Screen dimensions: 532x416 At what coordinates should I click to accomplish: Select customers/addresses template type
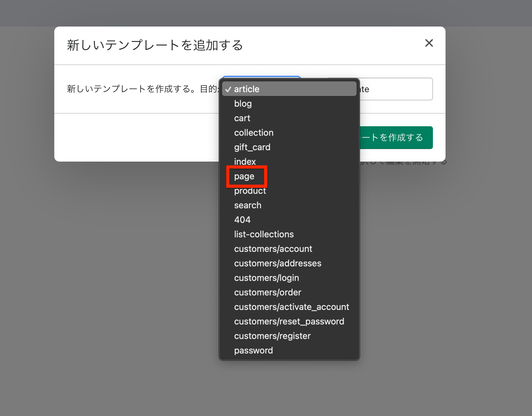[x=278, y=263]
